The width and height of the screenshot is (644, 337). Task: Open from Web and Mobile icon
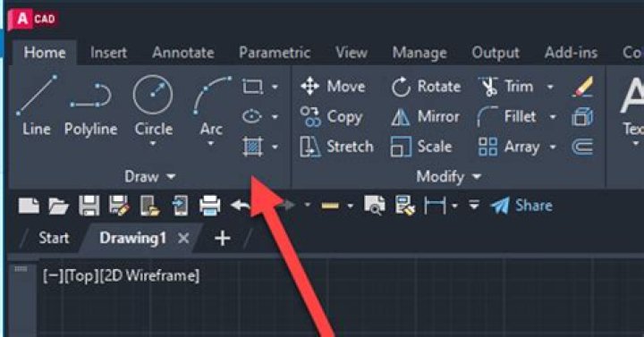pos(149,206)
